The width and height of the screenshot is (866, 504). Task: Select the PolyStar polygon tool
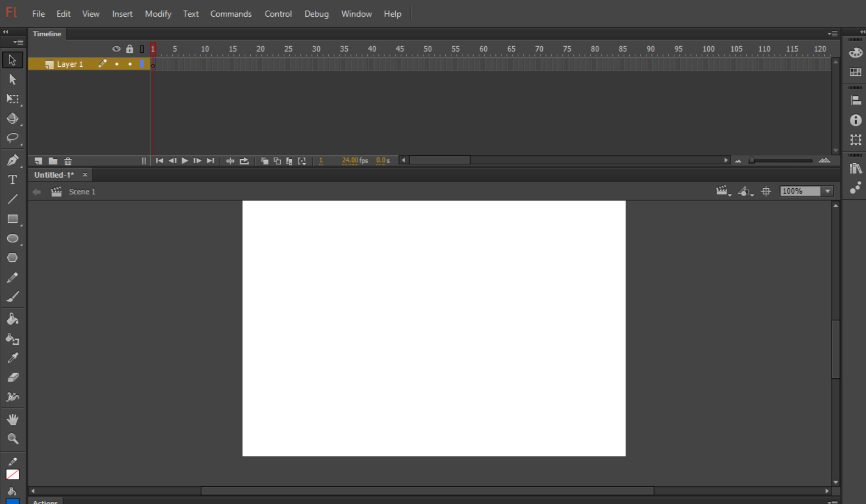[x=12, y=258]
